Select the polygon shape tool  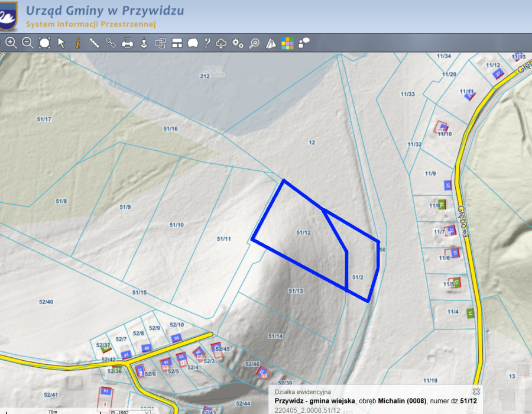click(x=192, y=43)
